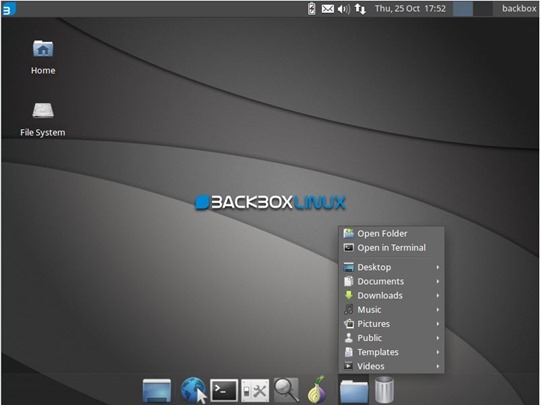The image size is (540, 405).
Task: Choose Videos in the folder menu
Action: (392, 366)
